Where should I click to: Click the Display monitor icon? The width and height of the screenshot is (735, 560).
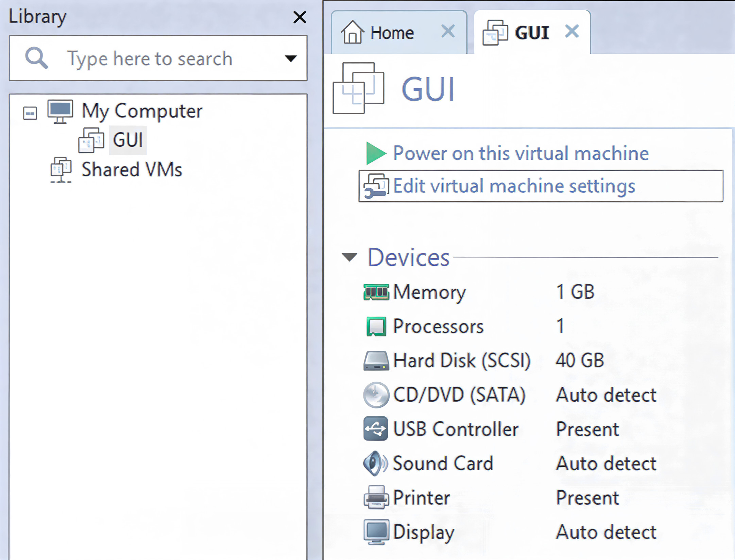[x=376, y=532]
